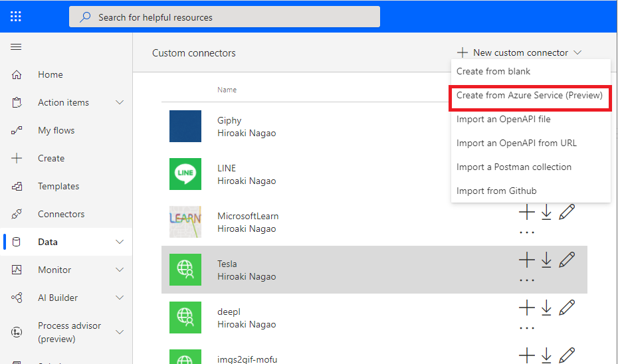The height and width of the screenshot is (364, 618).
Task: Click the MicrosoftLearn connector thumbnail
Action: [x=185, y=222]
